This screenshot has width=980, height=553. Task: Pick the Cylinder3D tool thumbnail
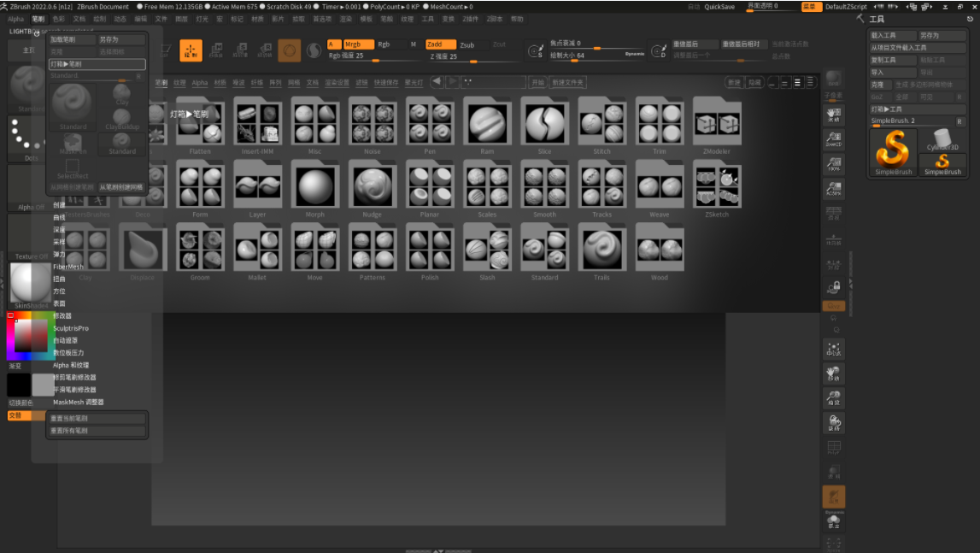(942, 140)
